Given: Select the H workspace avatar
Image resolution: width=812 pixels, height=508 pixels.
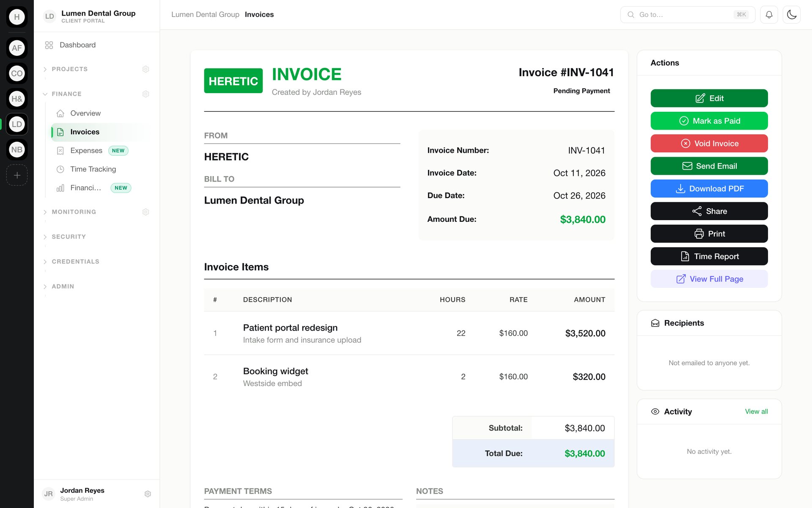Looking at the screenshot, I should 17,17.
